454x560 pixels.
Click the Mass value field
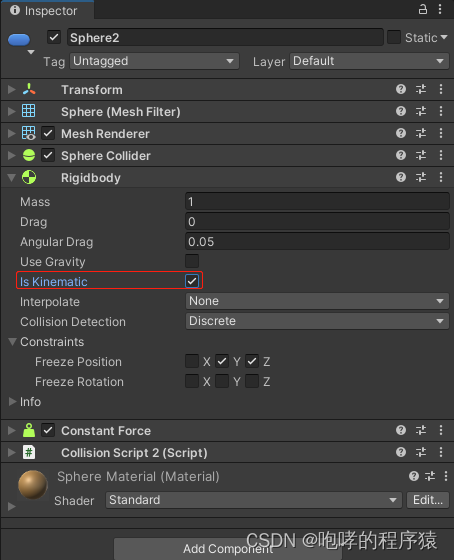pyautogui.click(x=317, y=201)
